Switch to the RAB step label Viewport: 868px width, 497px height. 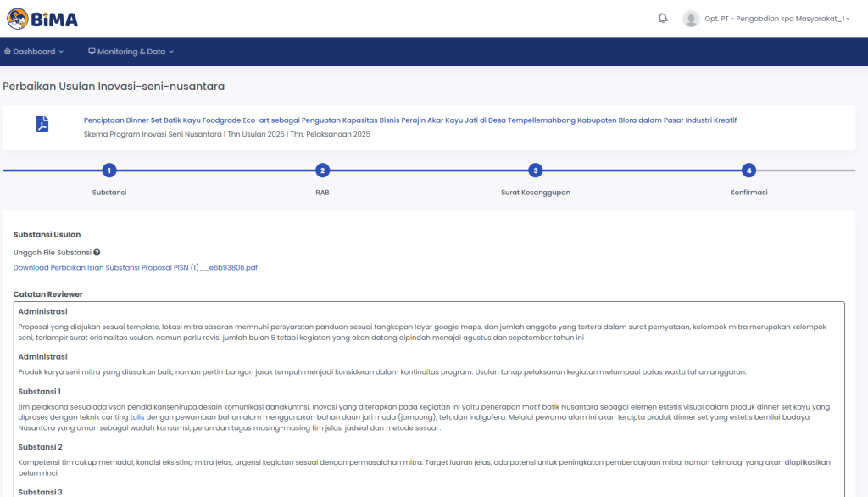pyautogui.click(x=322, y=193)
